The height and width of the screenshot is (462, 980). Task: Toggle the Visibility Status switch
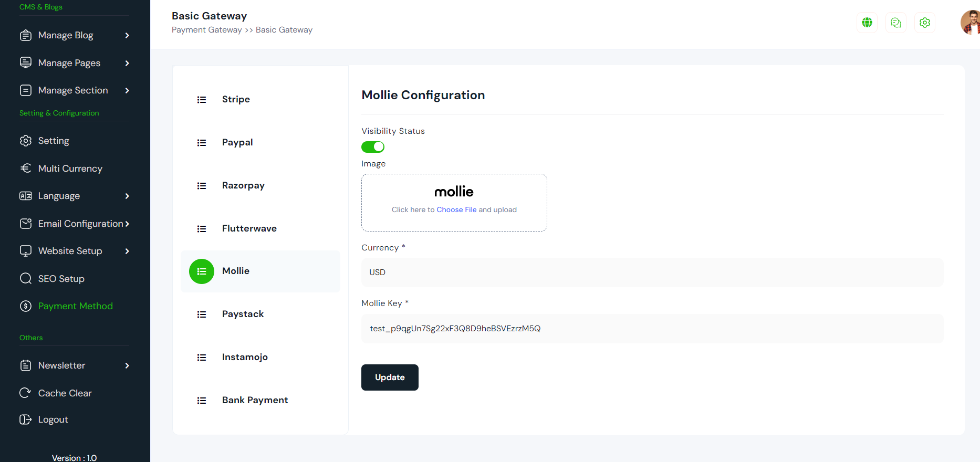coord(373,147)
